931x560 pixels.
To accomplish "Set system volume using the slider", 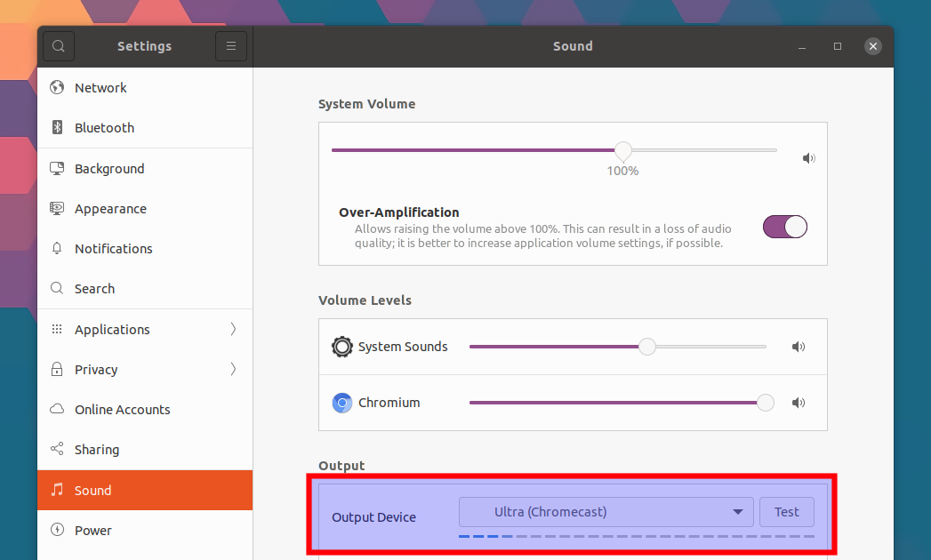I will coord(622,150).
